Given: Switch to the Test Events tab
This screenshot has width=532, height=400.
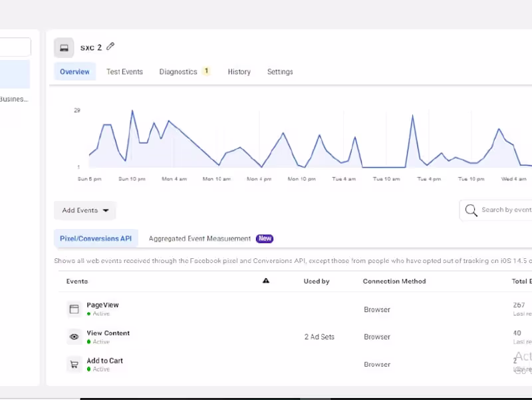Looking at the screenshot, I should pyautogui.click(x=124, y=71).
